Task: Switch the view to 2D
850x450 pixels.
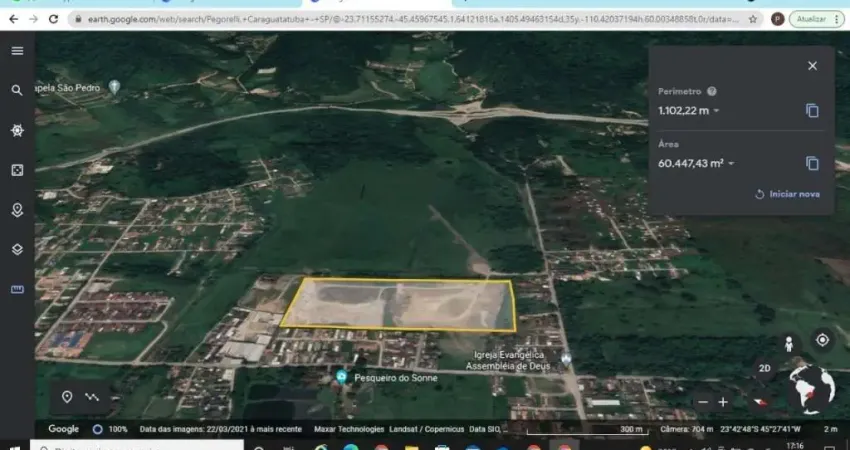Action: (x=764, y=369)
